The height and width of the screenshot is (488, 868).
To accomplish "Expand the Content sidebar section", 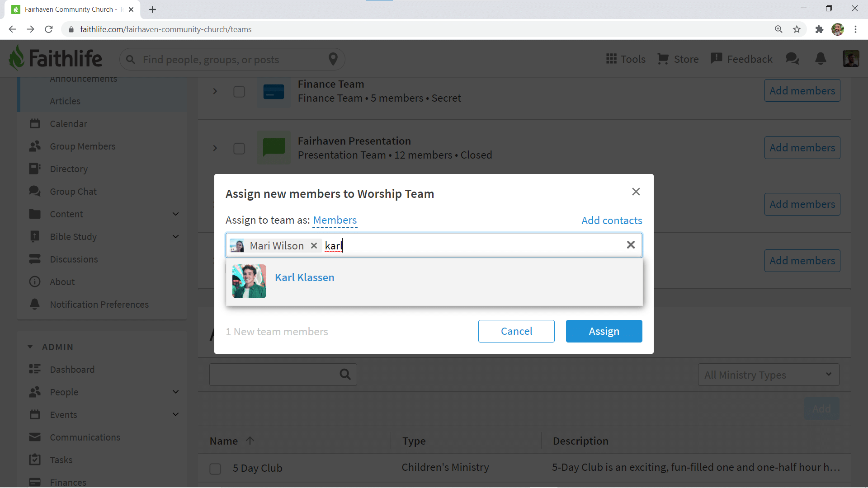I will pyautogui.click(x=176, y=214).
